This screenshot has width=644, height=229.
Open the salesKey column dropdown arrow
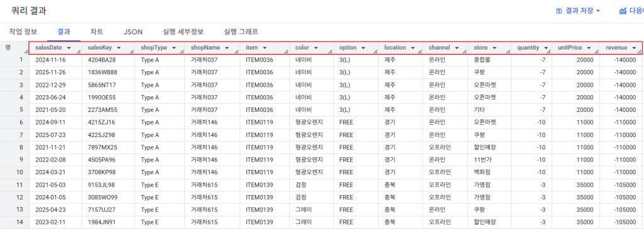pyautogui.click(x=119, y=48)
